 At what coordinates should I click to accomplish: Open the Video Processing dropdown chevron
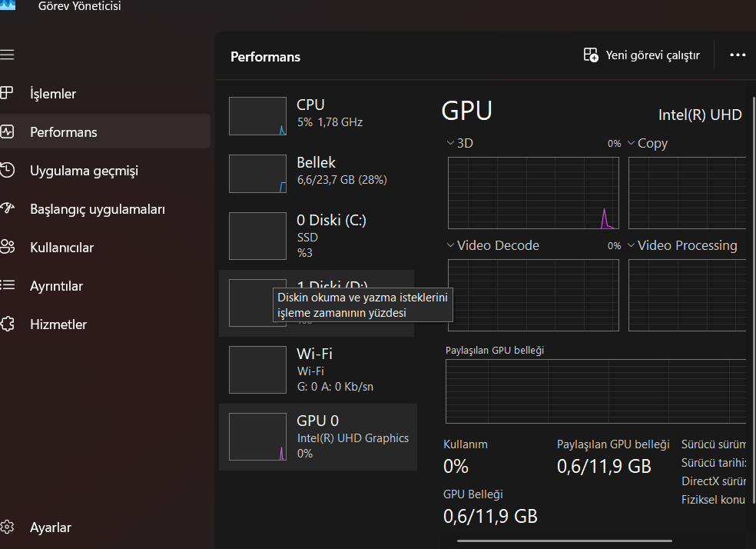point(631,245)
